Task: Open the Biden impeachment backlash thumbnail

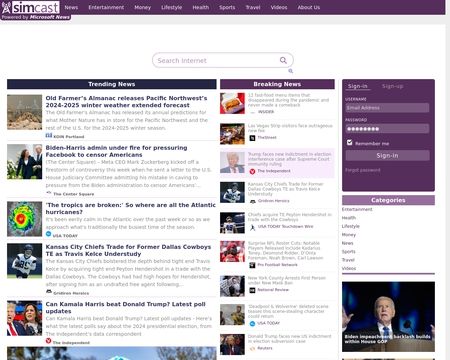Action: tap(388, 317)
